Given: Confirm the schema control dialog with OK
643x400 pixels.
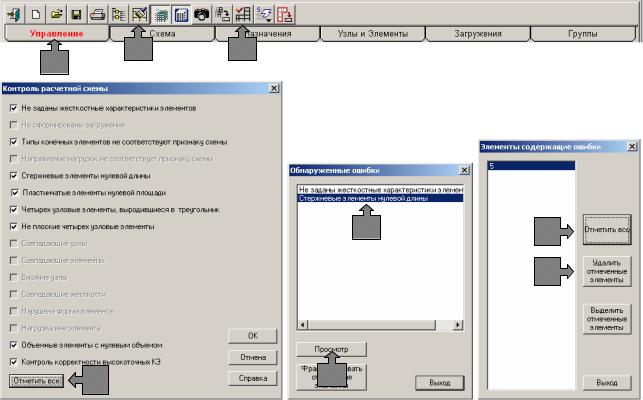Looking at the screenshot, I should click(x=253, y=336).
